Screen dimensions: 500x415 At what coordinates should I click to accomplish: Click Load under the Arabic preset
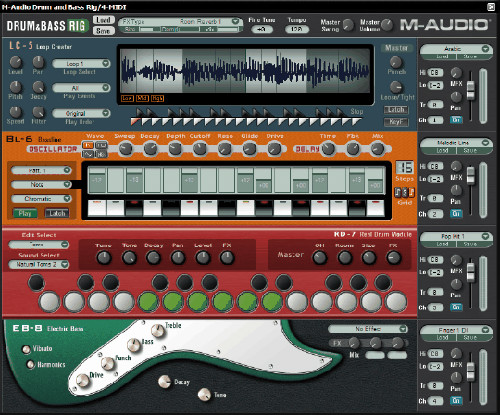(442, 57)
